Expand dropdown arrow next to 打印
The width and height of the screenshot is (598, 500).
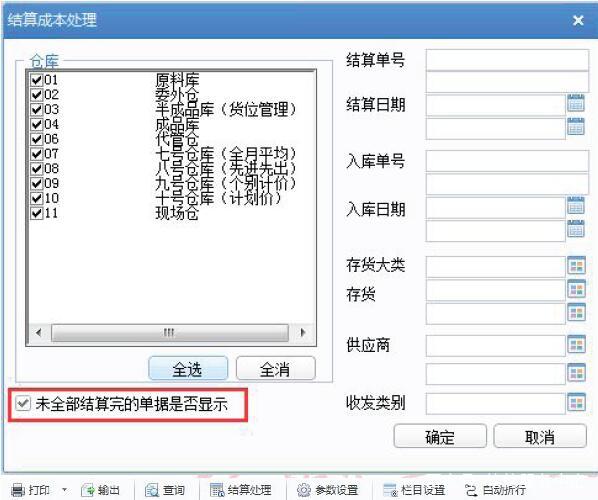pyautogui.click(x=64, y=489)
